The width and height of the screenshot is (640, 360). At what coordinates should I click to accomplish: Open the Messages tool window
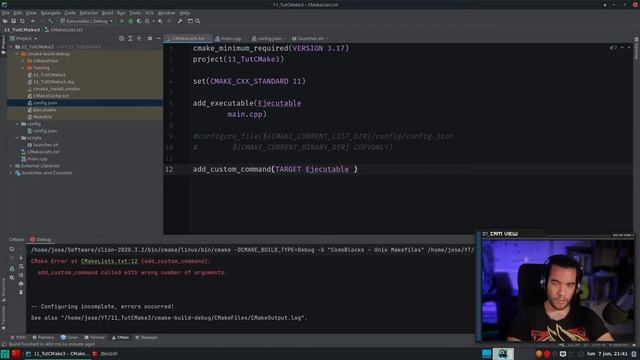tap(146, 338)
